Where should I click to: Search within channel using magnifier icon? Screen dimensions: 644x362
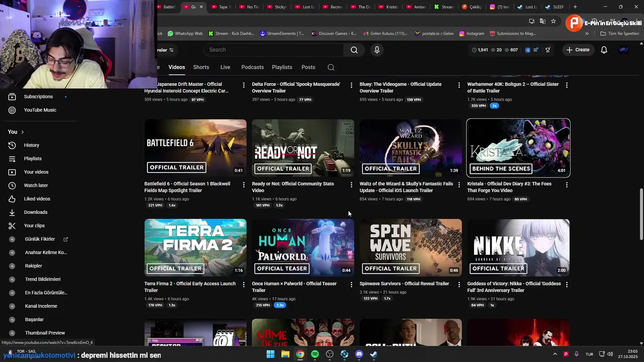(331, 67)
